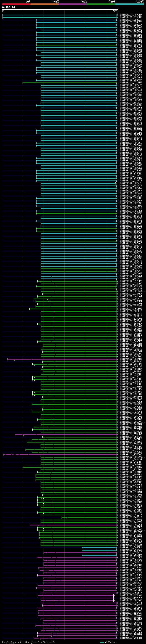Click the purple alignment bar for B6Q5H1
Screen dimensions: 146x644
pyautogui.click(x=63, y=359)
